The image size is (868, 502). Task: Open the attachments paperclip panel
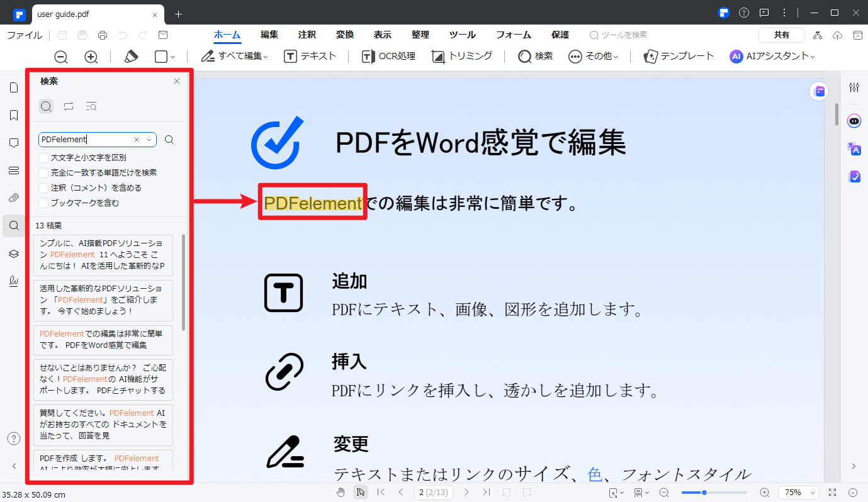14,198
